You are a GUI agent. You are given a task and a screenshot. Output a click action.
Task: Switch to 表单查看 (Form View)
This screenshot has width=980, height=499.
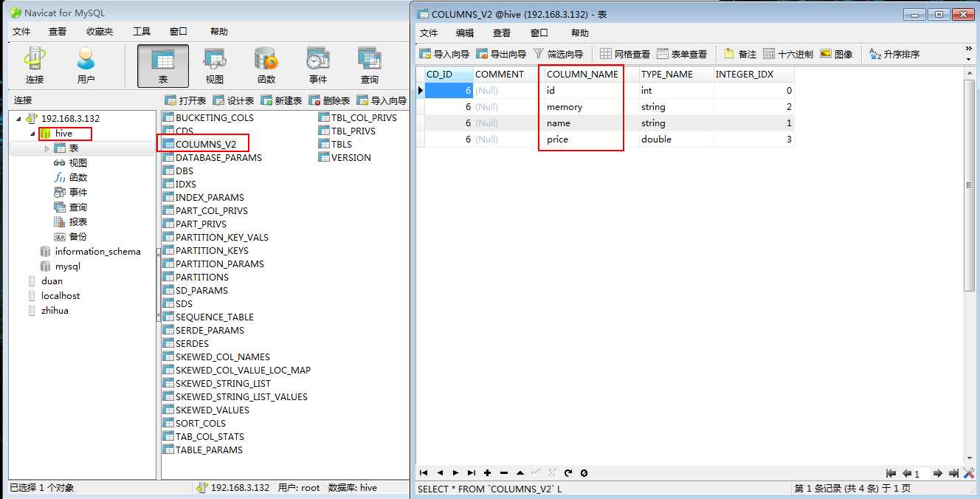(x=682, y=54)
